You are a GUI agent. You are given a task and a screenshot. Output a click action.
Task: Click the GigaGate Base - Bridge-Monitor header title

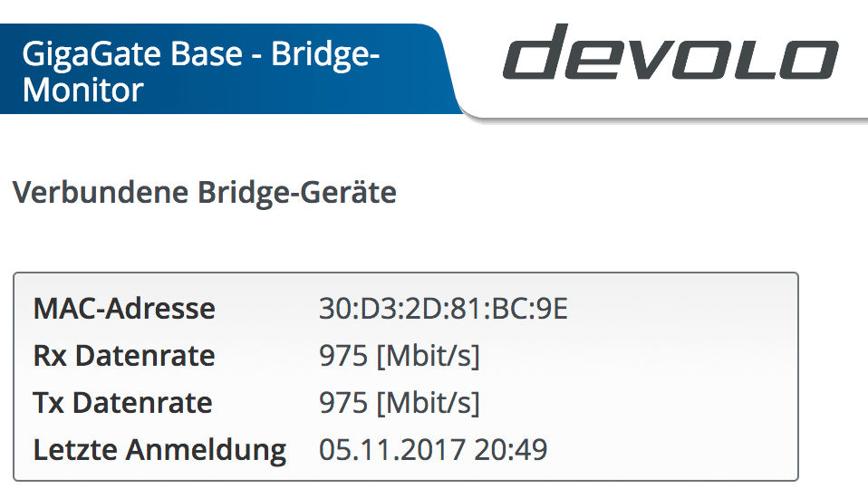tap(201, 72)
